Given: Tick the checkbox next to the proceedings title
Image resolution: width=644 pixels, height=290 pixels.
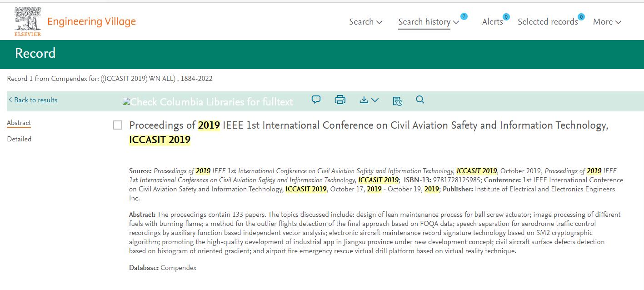Looking at the screenshot, I should [x=117, y=124].
